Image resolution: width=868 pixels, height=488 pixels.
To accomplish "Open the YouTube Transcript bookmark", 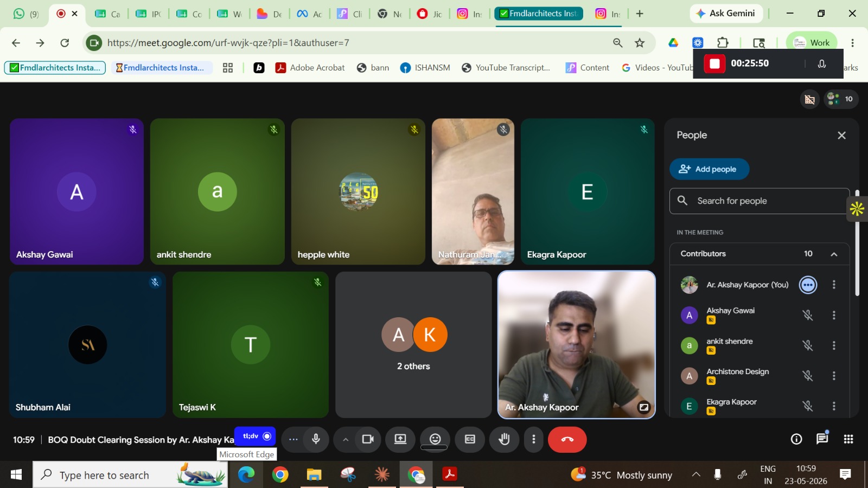I will click(x=506, y=68).
